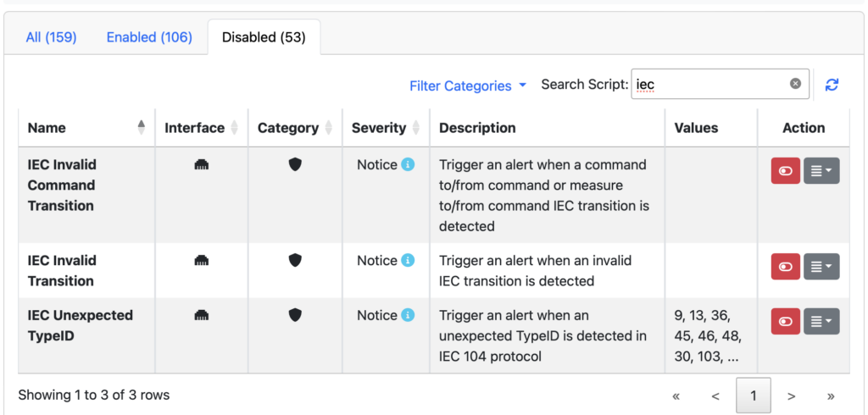Click the info icon next to IEC Invalid Command Transition severity
Screen dimensions: 868x415
408,164
